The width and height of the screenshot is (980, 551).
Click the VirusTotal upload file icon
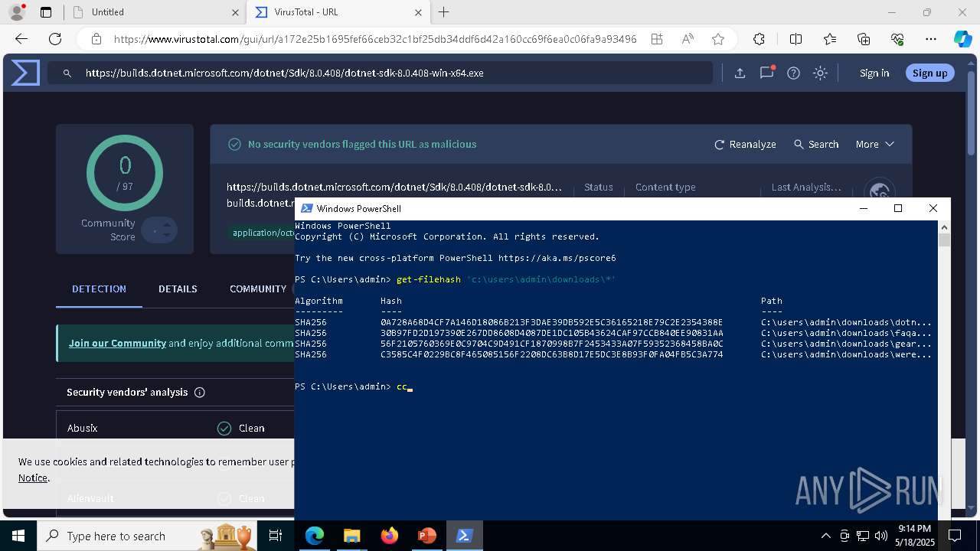point(740,73)
